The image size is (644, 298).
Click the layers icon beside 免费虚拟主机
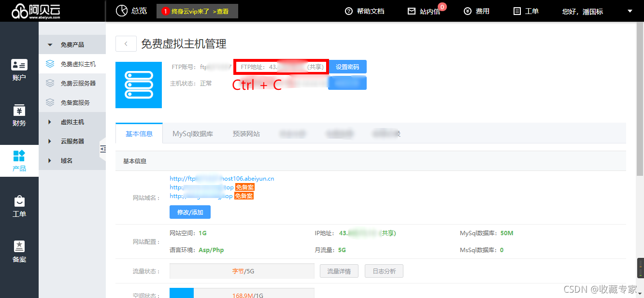(x=50, y=64)
